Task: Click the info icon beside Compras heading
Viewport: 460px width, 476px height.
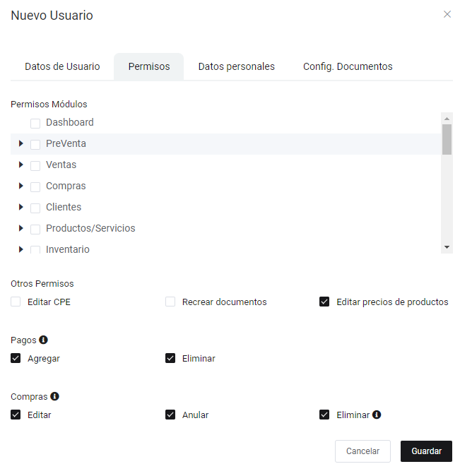Action: pos(54,396)
